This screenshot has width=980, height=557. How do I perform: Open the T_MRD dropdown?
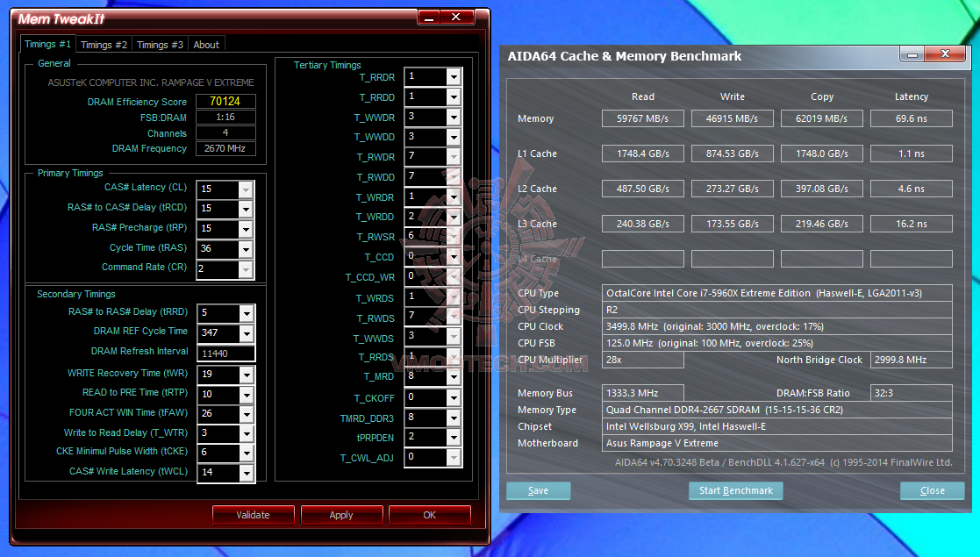[454, 377]
